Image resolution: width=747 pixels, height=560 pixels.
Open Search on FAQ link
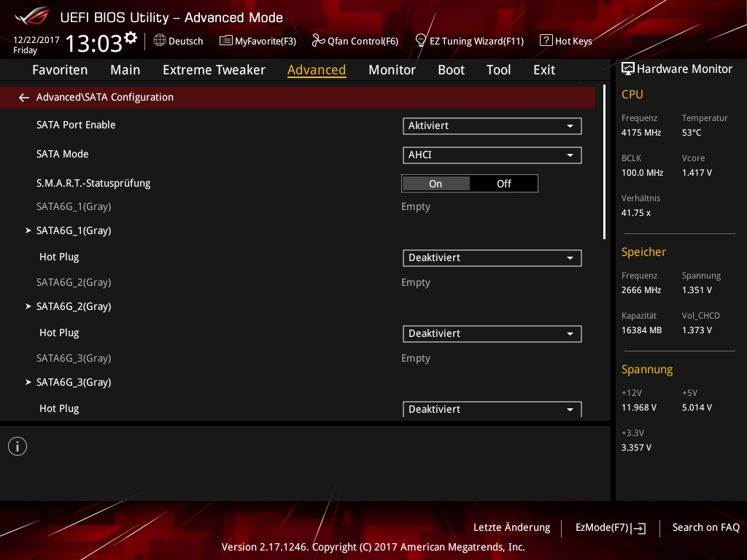pyautogui.click(x=706, y=528)
